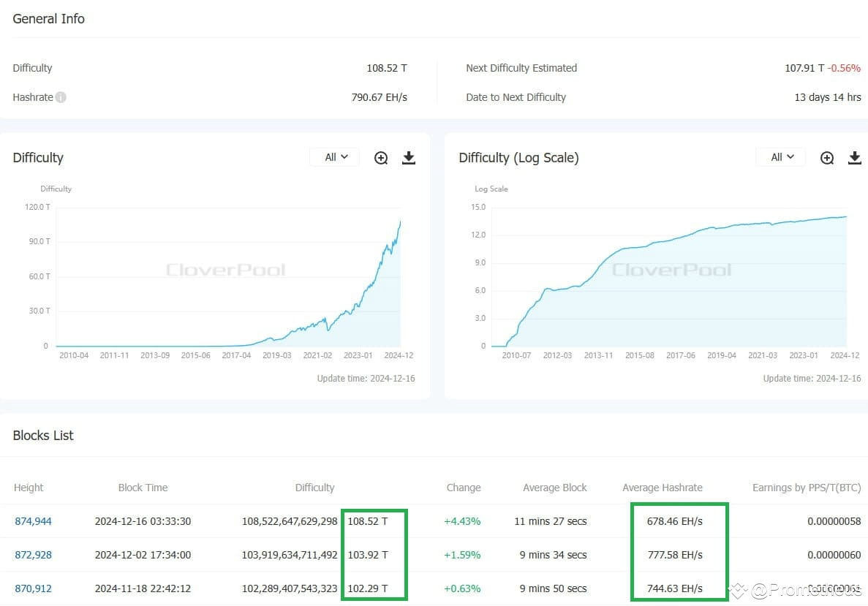The image size is (868, 606).
Task: Open the All time-range dropdown on the Difficulty chart
Action: 333,156
